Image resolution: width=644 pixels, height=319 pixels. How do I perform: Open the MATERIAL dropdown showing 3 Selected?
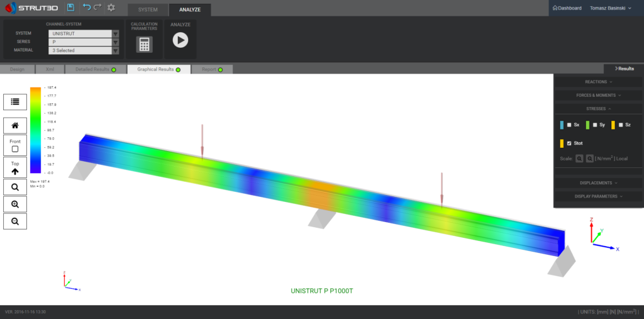click(x=84, y=50)
